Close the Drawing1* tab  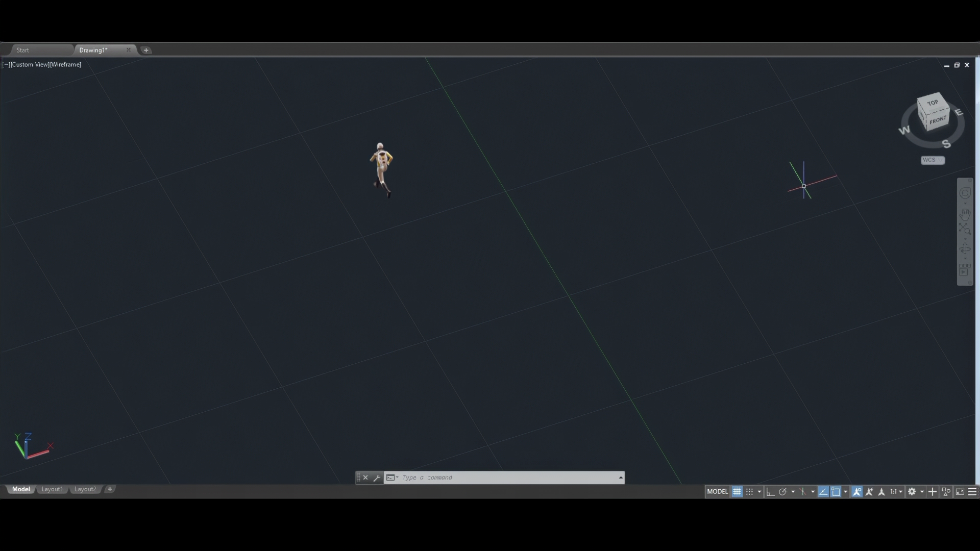[x=129, y=50]
